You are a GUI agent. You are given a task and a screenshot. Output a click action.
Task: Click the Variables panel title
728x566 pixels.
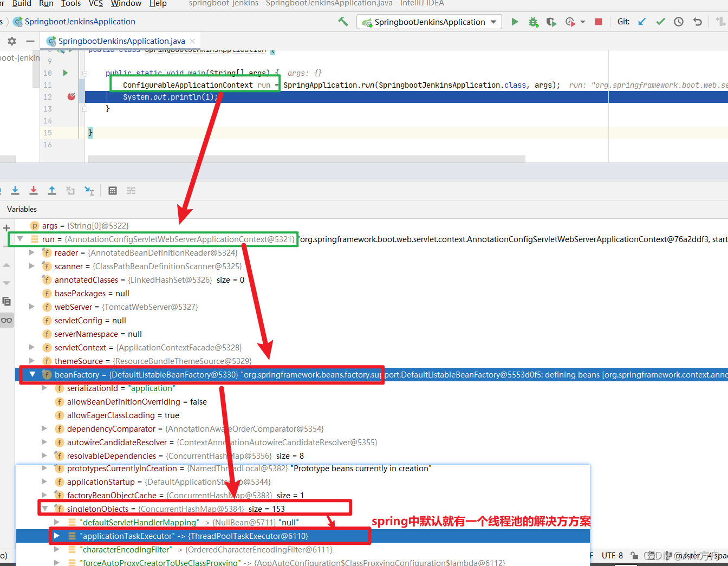pos(22,209)
